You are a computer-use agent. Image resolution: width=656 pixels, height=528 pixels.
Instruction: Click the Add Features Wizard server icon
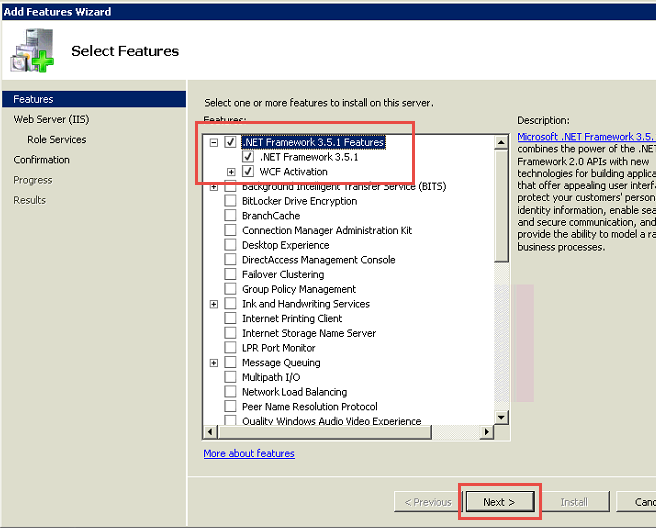pos(32,50)
